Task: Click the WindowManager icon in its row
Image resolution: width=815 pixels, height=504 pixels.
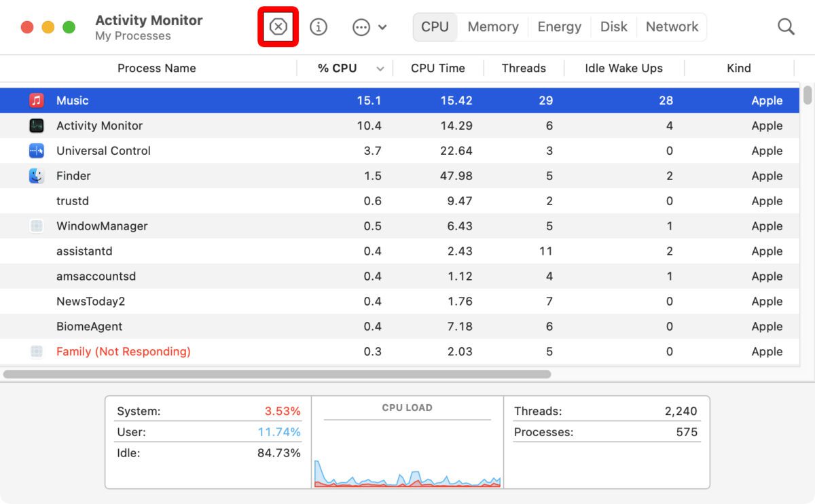Action: click(x=37, y=226)
